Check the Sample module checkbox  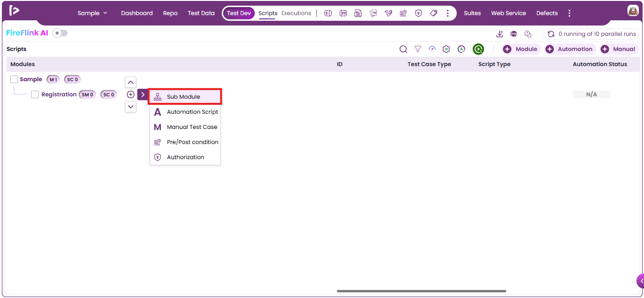coord(14,79)
